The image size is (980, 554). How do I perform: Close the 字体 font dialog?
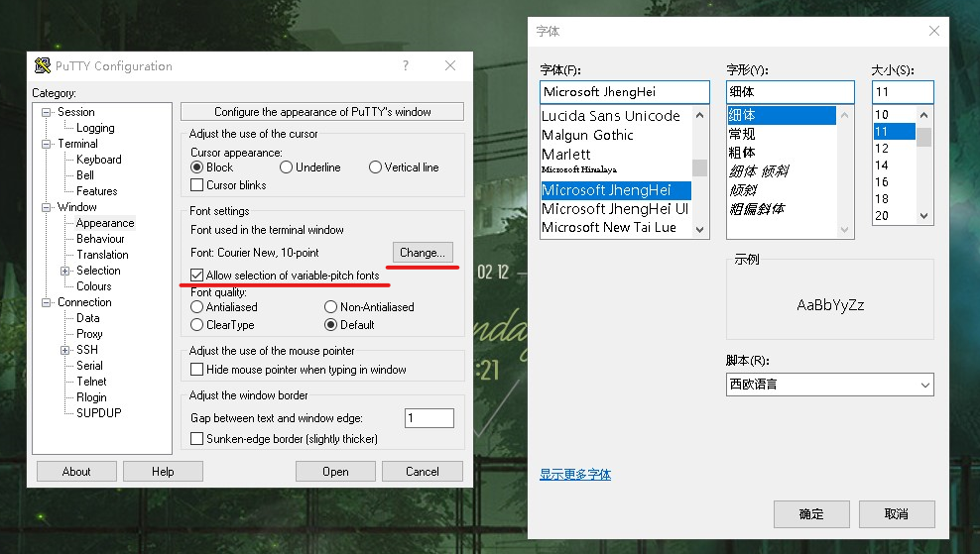coord(933,31)
